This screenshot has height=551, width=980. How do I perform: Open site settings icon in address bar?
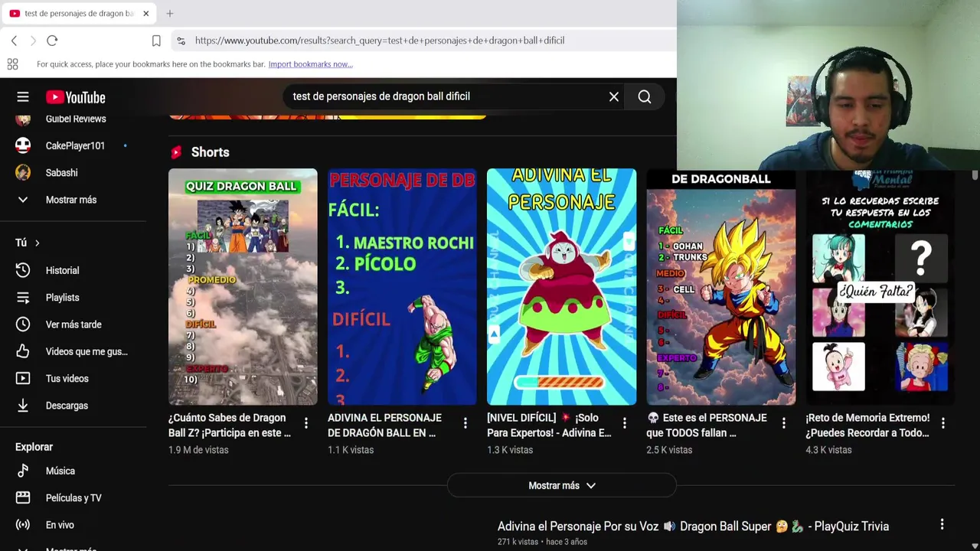tap(180, 41)
